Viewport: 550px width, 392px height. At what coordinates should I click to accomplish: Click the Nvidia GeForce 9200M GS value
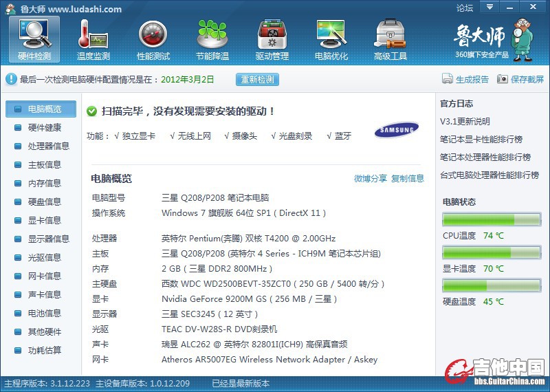tap(249, 299)
